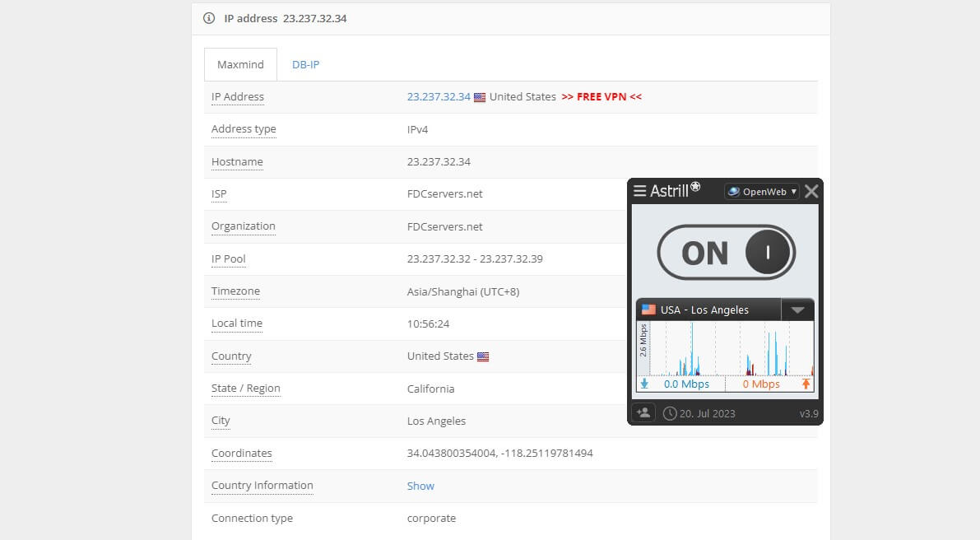Click the ISP label
980x540 pixels.
click(x=219, y=193)
